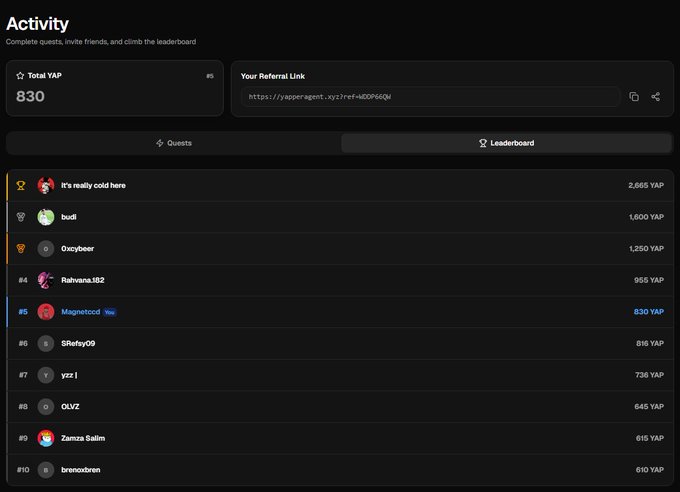Click the '2,665 YAP' score
This screenshot has height=492, width=680.
point(646,185)
